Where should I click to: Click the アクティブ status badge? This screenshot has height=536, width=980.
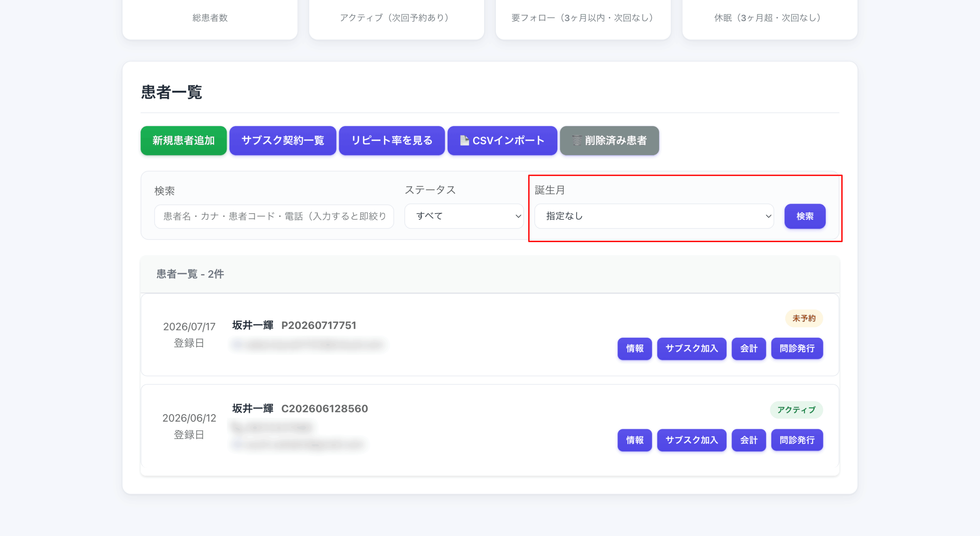796,410
